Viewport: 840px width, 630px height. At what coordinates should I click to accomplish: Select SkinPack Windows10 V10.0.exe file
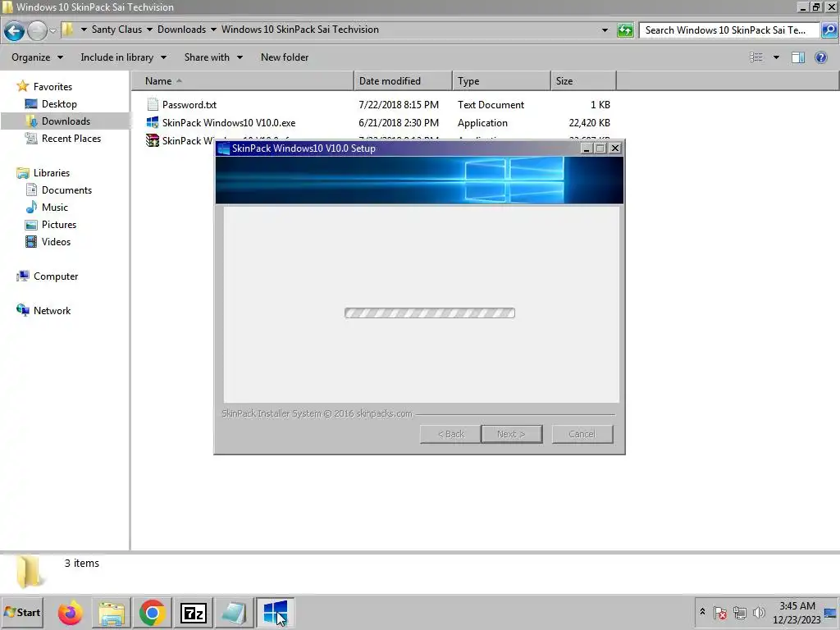(229, 123)
